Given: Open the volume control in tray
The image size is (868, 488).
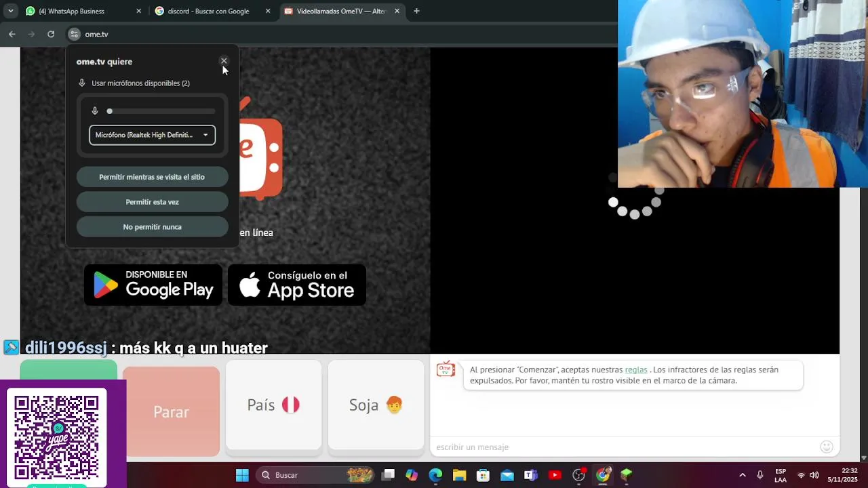Looking at the screenshot, I should point(814,475).
